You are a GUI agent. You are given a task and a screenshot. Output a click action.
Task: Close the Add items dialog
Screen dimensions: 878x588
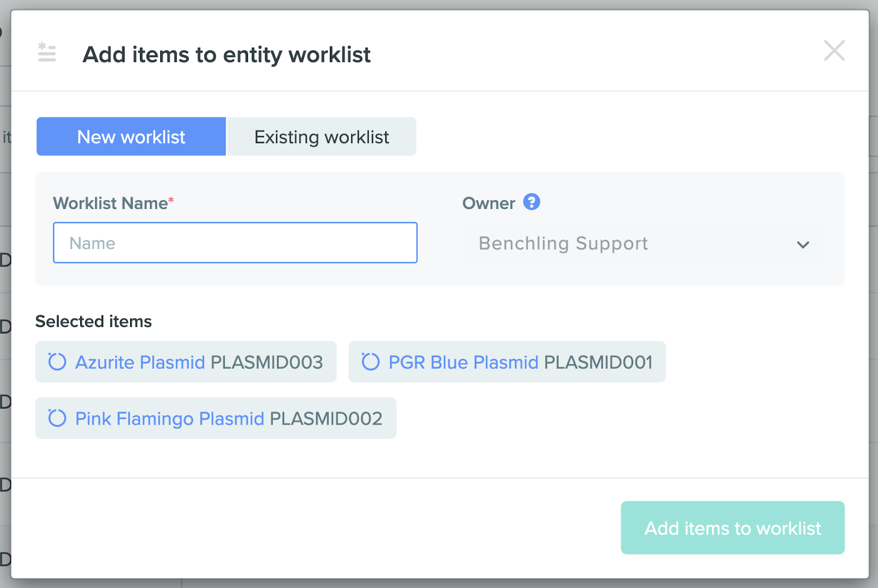[x=834, y=51]
